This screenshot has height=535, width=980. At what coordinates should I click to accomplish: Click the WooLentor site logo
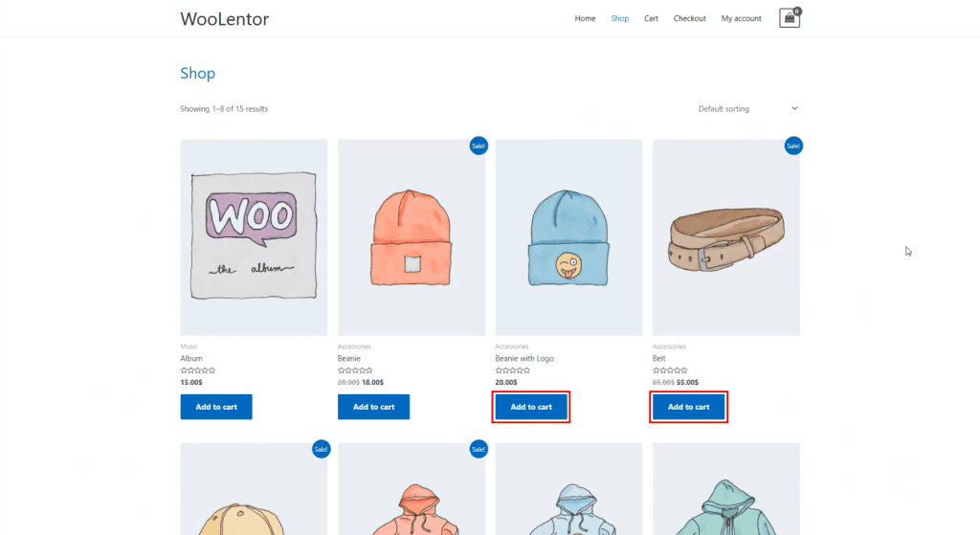(224, 19)
